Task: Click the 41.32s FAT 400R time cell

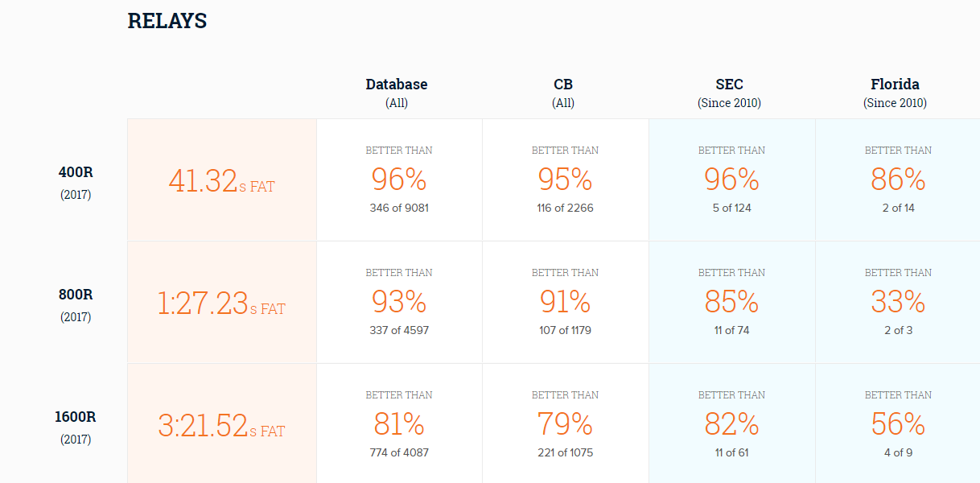Action: 221,180
